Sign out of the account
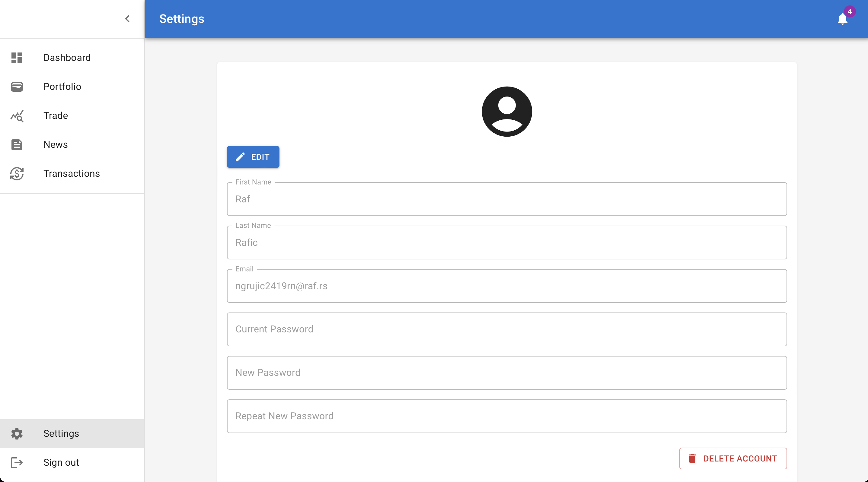The height and width of the screenshot is (482, 868). click(72, 462)
